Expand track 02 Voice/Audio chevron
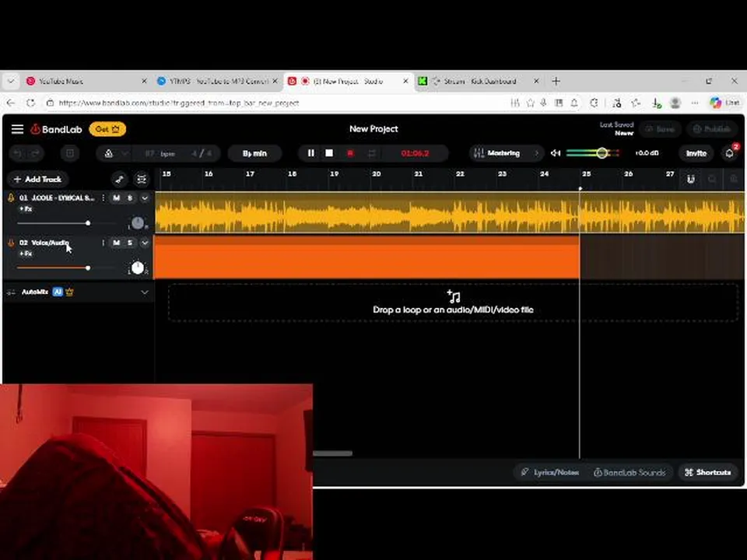Screen dimensions: 747x560 [145, 243]
